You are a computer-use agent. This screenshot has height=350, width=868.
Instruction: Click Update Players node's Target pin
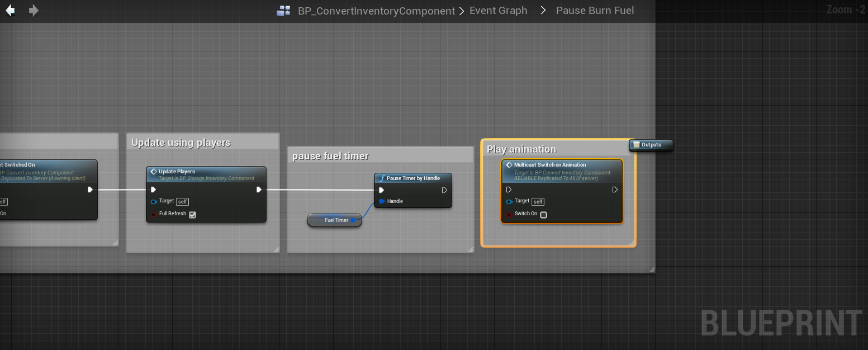point(154,201)
